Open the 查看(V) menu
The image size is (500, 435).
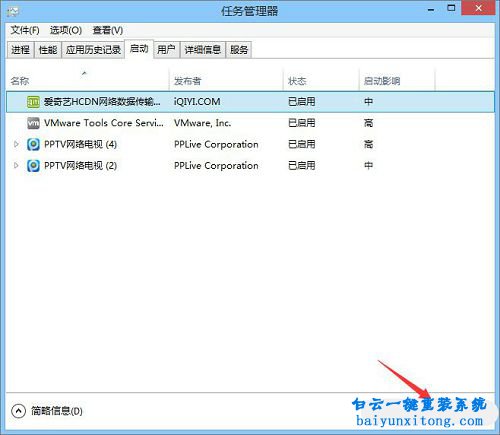108,30
